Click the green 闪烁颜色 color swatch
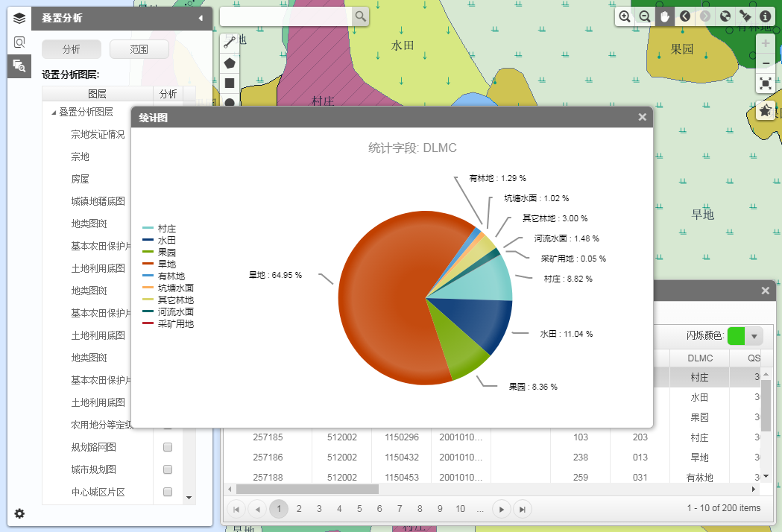This screenshot has height=532, width=782. (736, 337)
